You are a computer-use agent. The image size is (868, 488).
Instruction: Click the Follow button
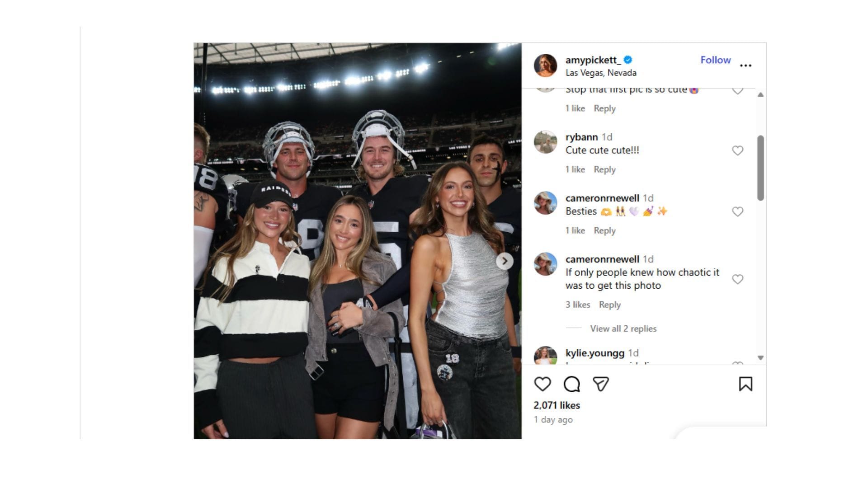pos(715,60)
